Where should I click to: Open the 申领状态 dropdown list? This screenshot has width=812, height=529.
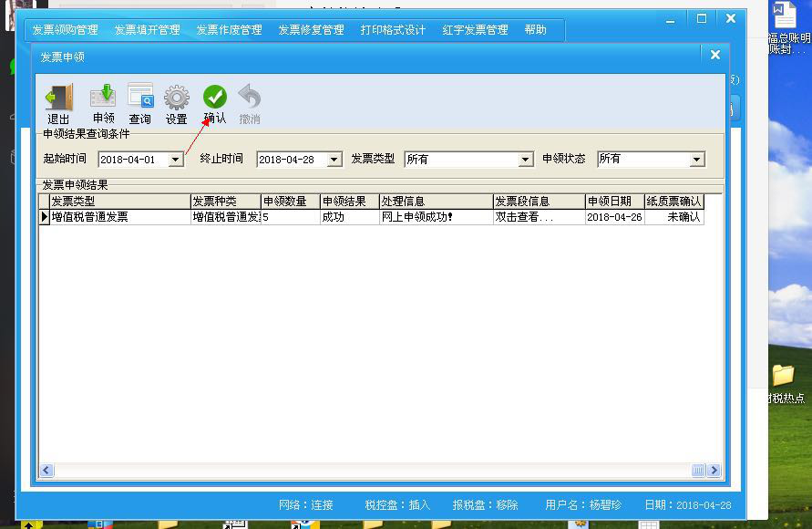click(x=697, y=160)
